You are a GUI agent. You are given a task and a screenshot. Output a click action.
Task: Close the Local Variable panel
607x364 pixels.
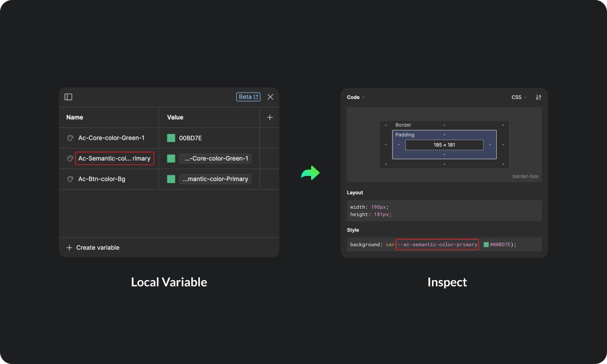click(270, 97)
